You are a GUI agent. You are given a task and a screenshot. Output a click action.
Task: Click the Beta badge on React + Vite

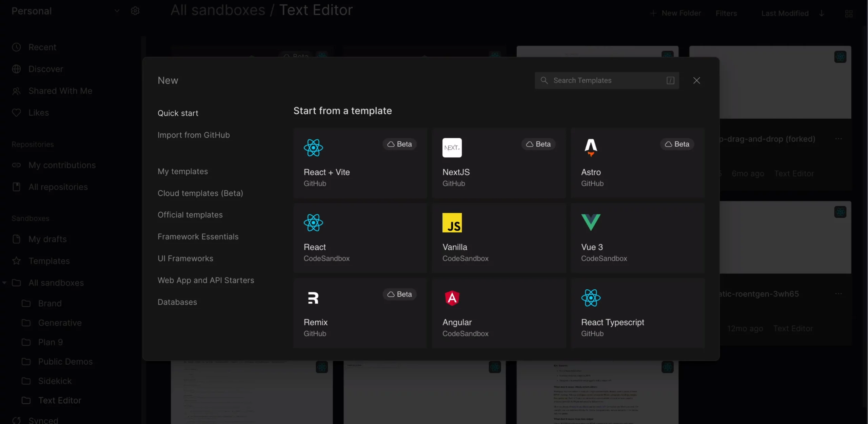point(399,144)
